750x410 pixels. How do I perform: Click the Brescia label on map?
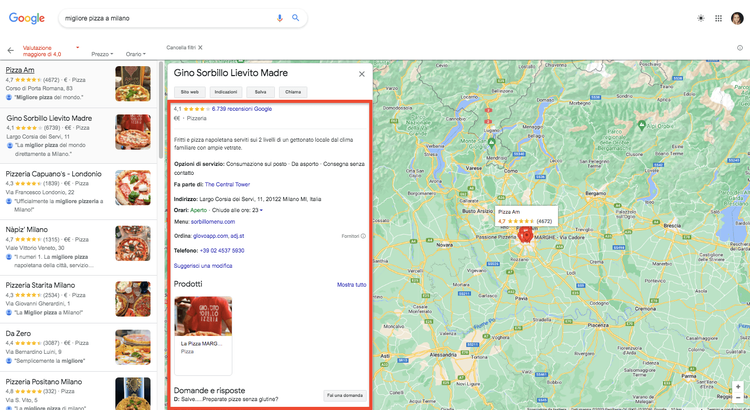tap(672, 225)
